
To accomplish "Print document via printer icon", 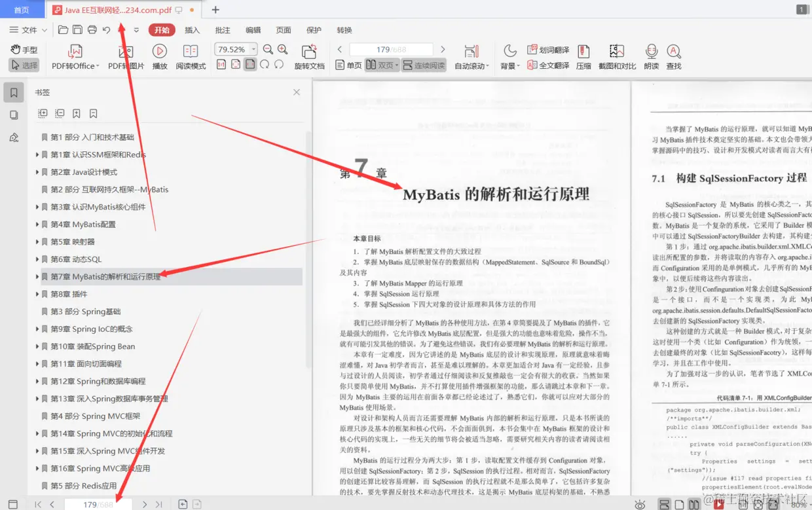I will pyautogui.click(x=92, y=29).
